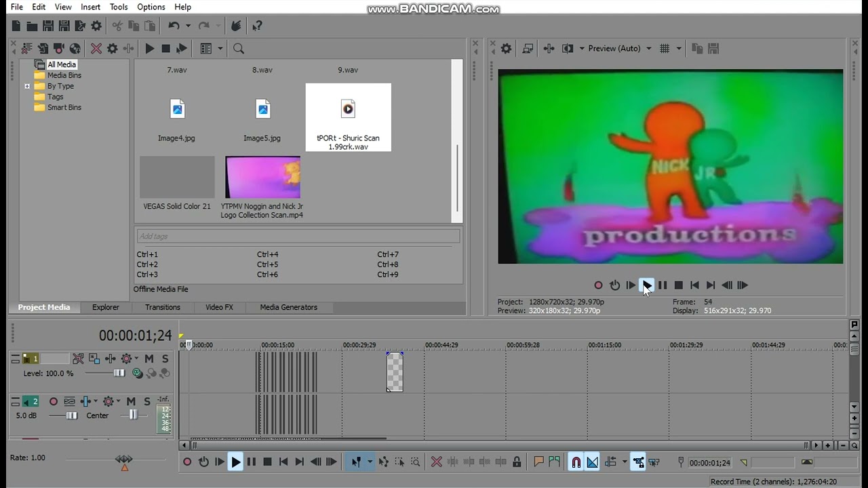Open the undo history dropdown arrow
Viewport: 868px width, 488px height.
click(188, 26)
